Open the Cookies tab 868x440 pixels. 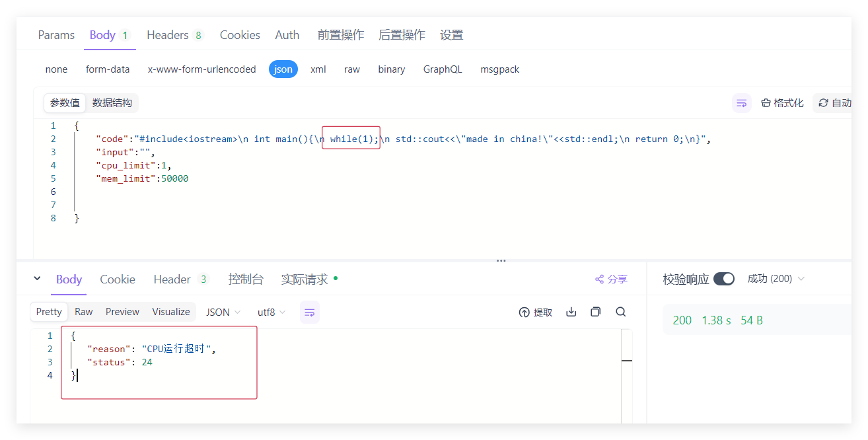coord(240,35)
